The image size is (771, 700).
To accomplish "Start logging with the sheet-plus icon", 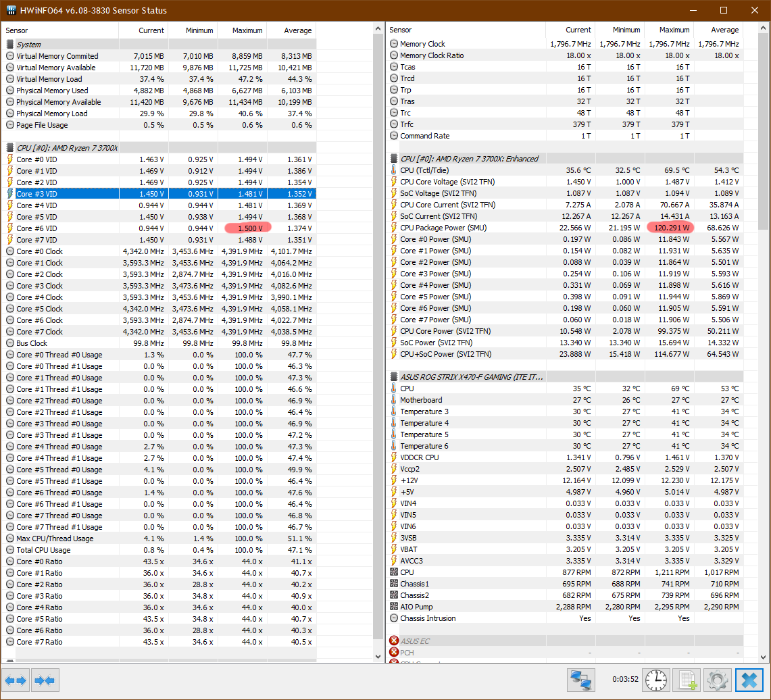I will click(x=687, y=680).
